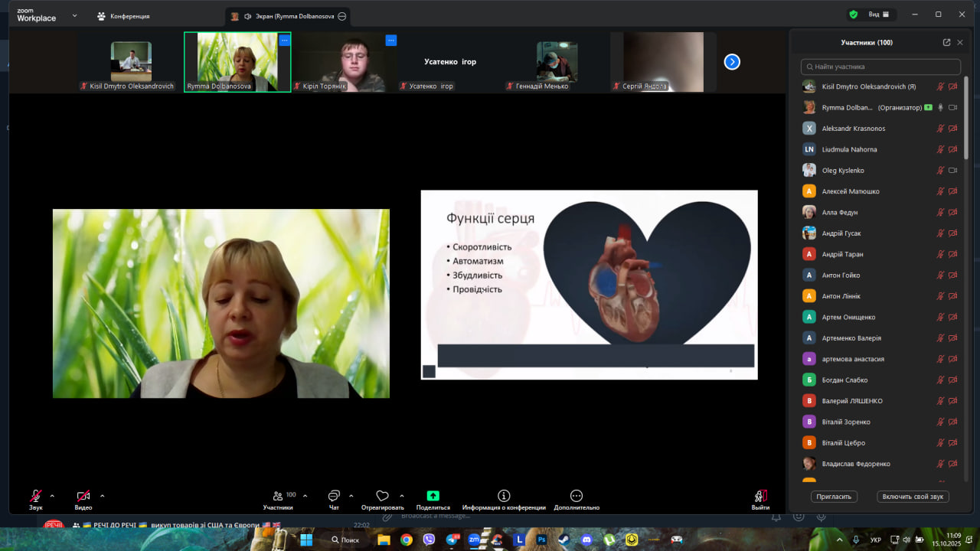Unmute microphone using Звук button
This screenshot has height=551, width=980.
point(36,496)
